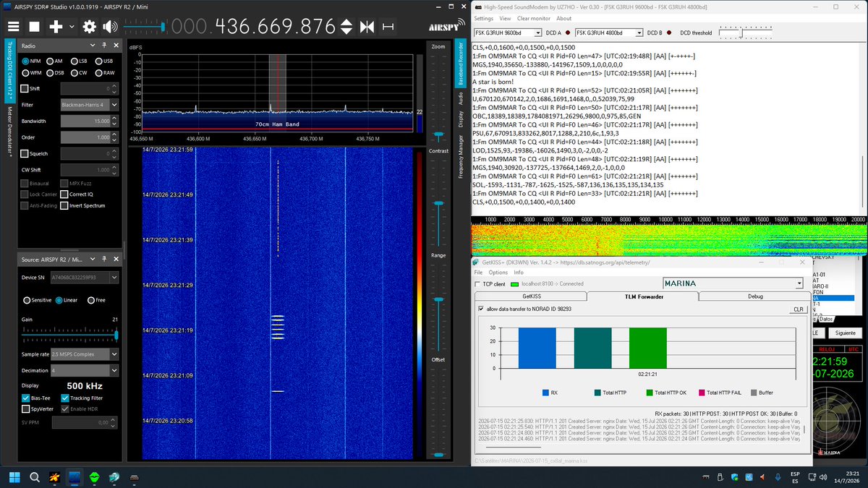Click Clear monitor in SoundModem
Screen dimensions: 868x488
pyautogui.click(x=534, y=18)
